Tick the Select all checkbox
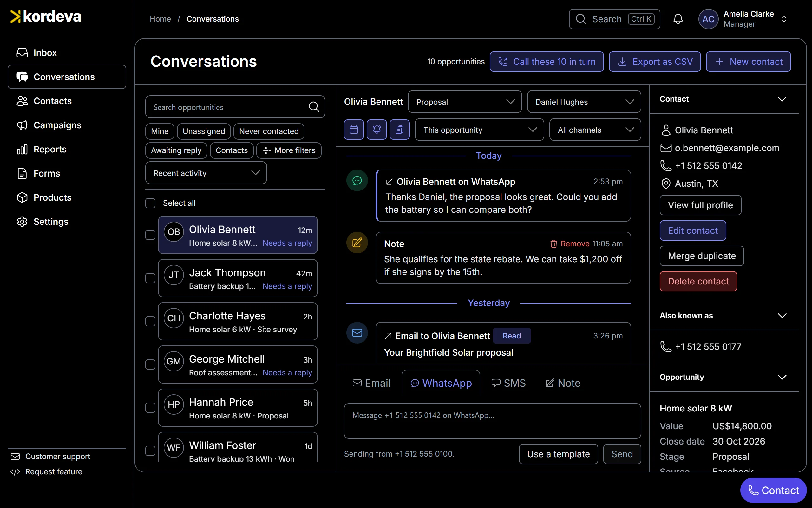The width and height of the screenshot is (812, 508). pyautogui.click(x=150, y=203)
